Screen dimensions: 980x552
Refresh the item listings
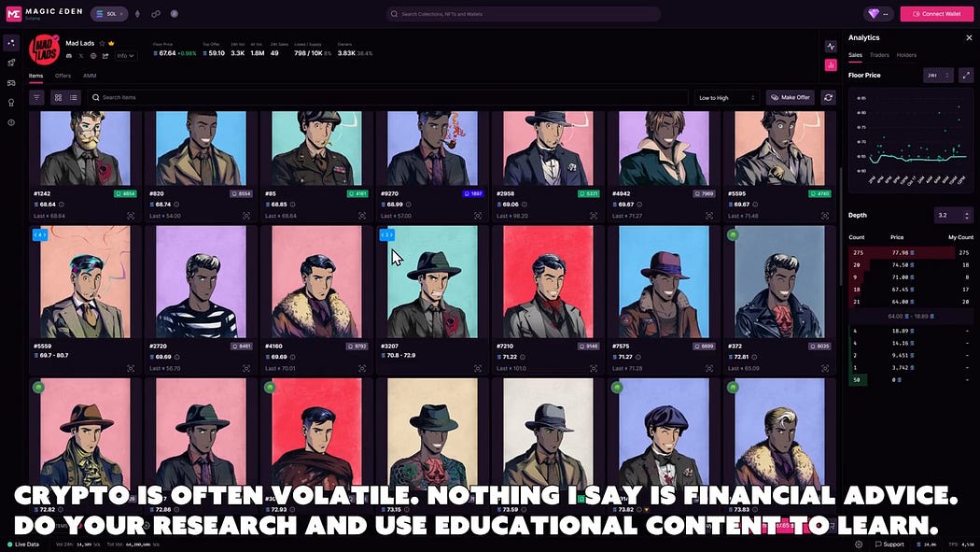[828, 97]
